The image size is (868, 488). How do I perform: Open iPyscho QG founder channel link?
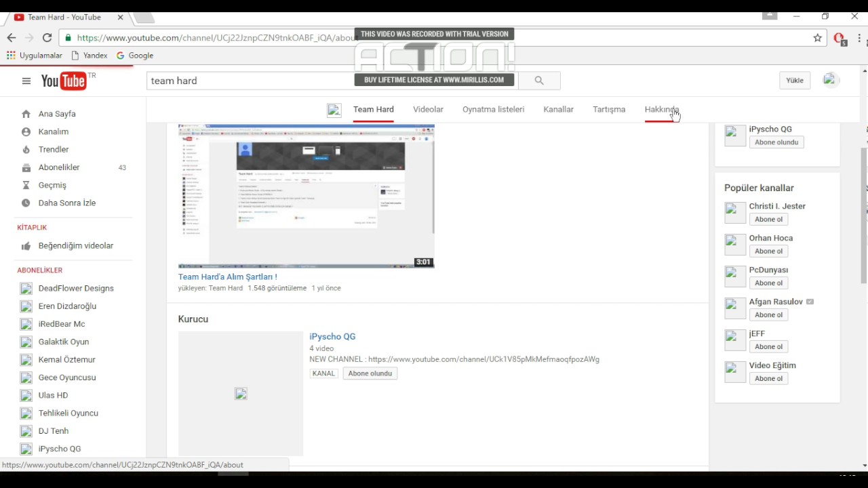coord(332,336)
